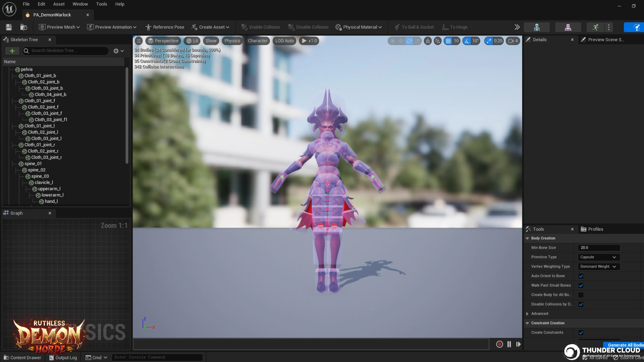This screenshot has width=644, height=362.
Task: Click the To Hinge constraint button
Action: 454,27
